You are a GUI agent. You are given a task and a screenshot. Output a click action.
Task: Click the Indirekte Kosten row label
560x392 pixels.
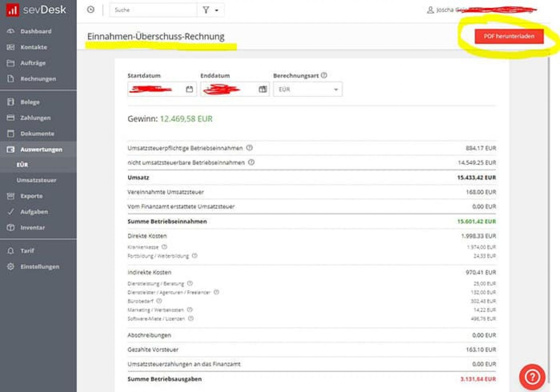coord(149,272)
